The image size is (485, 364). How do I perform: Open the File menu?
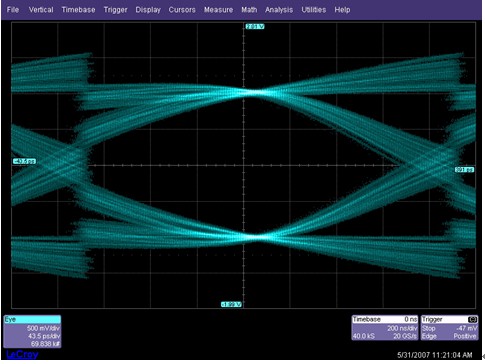(13, 10)
